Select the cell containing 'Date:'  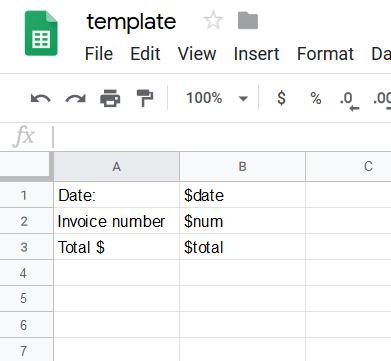point(116,195)
